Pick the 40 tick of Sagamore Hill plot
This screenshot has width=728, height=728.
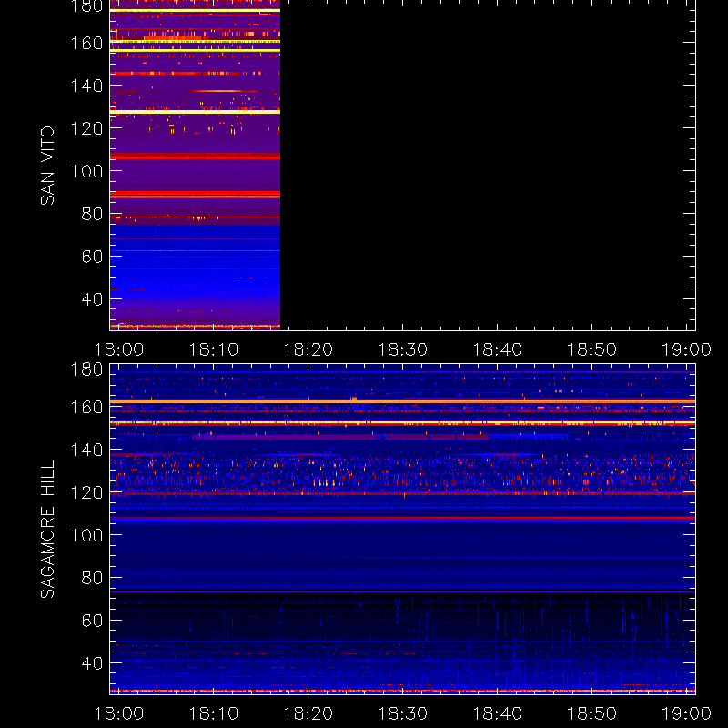[x=92, y=663]
